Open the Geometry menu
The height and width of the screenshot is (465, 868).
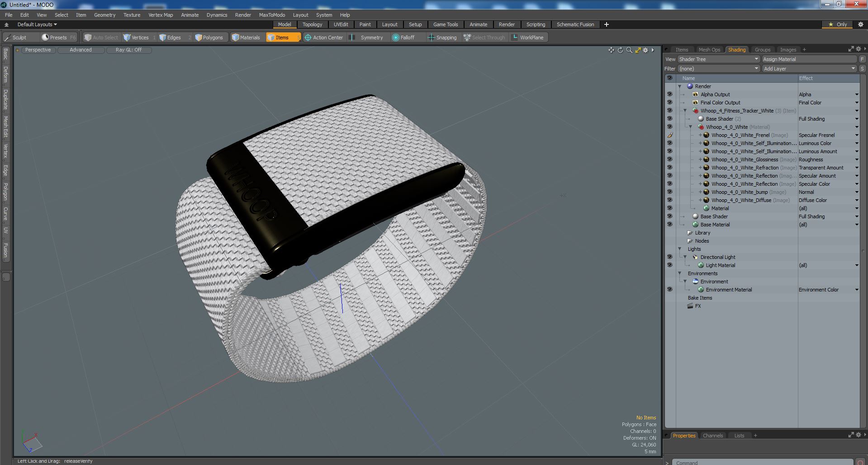pyautogui.click(x=104, y=15)
